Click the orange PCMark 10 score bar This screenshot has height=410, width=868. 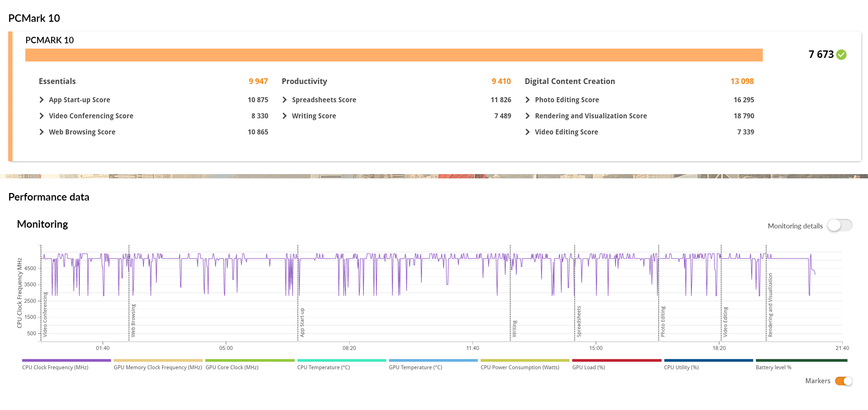pyautogui.click(x=394, y=55)
